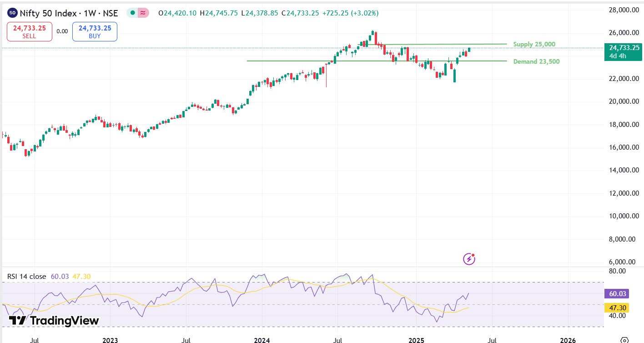644x343 pixels.
Task: Click the Nifty 50 symbol logo icon
Action: (13, 13)
